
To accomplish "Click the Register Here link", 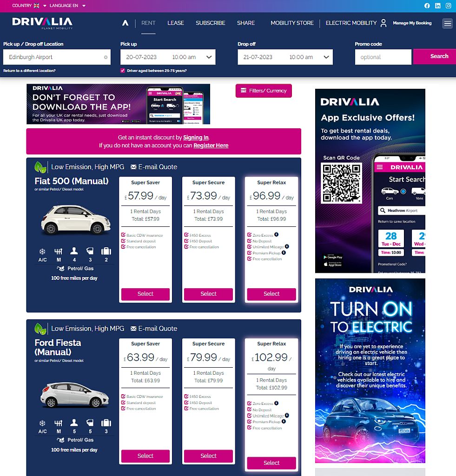I will point(211,145).
